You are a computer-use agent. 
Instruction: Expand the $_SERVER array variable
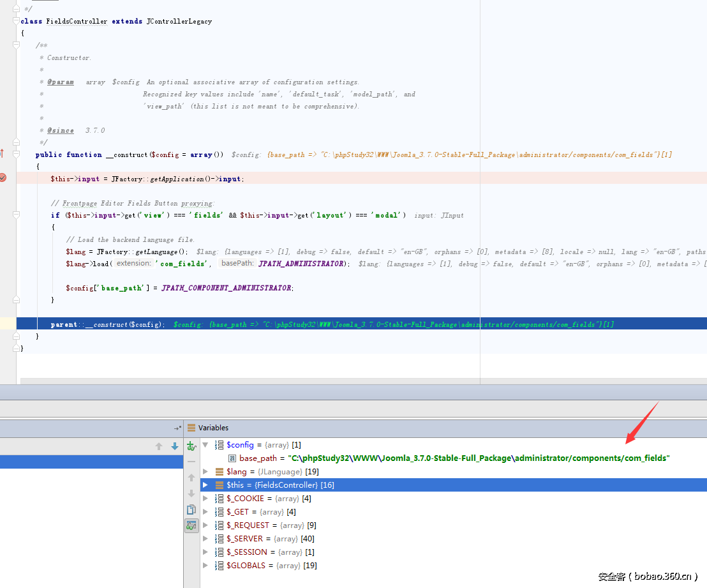pyautogui.click(x=205, y=539)
